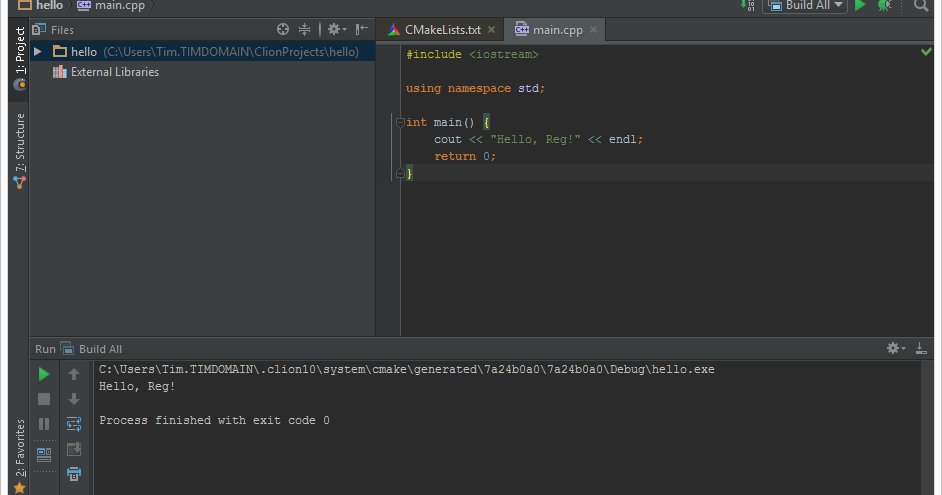Select External Libraries in the project tree
Image resolution: width=942 pixels, height=495 pixels.
(x=106, y=72)
